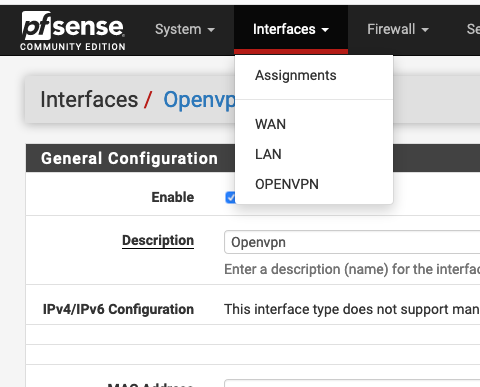This screenshot has width=480, height=387.
Task: Open the System menu
Action: [x=185, y=29]
